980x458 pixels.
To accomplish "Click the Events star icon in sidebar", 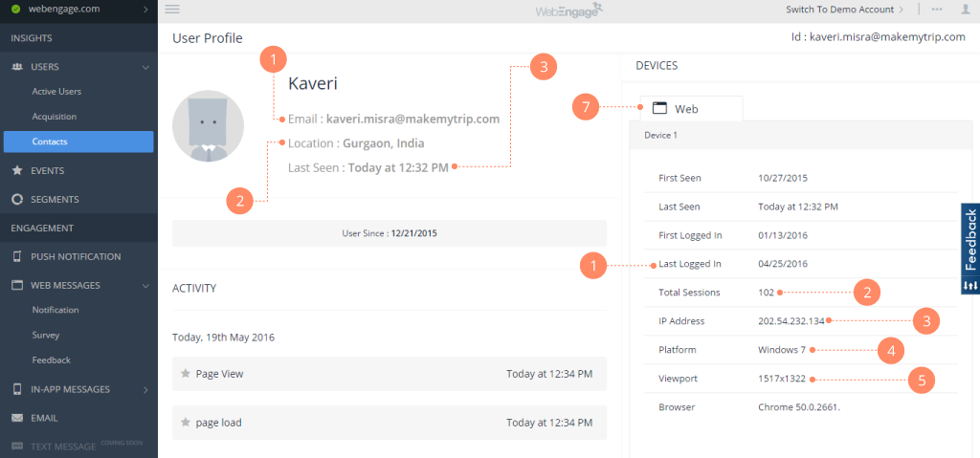I will click(x=17, y=170).
